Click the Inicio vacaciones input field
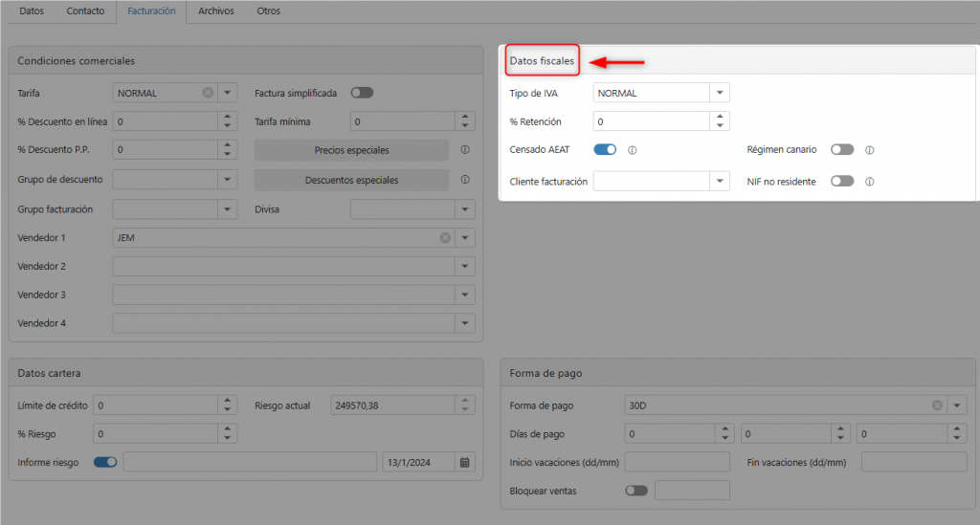This screenshot has width=980, height=525. click(677, 462)
